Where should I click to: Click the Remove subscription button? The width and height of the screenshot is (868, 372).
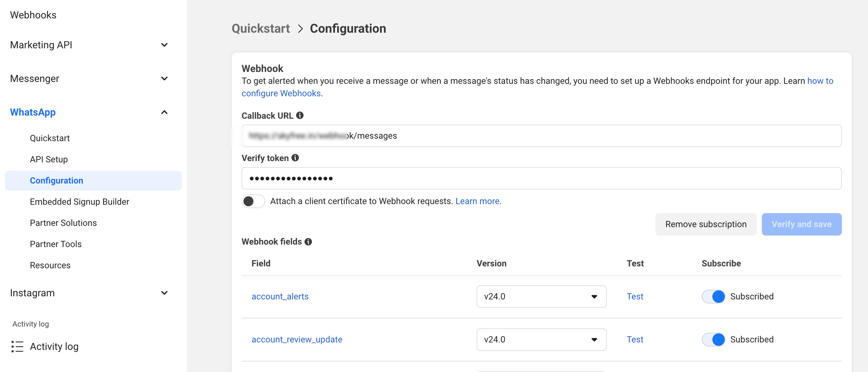705,224
